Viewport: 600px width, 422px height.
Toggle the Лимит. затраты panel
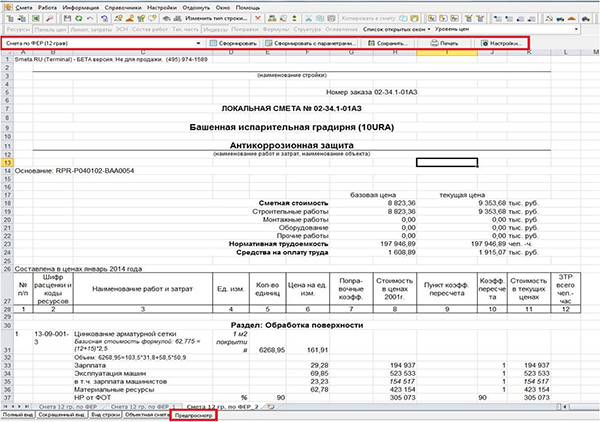click(91, 29)
